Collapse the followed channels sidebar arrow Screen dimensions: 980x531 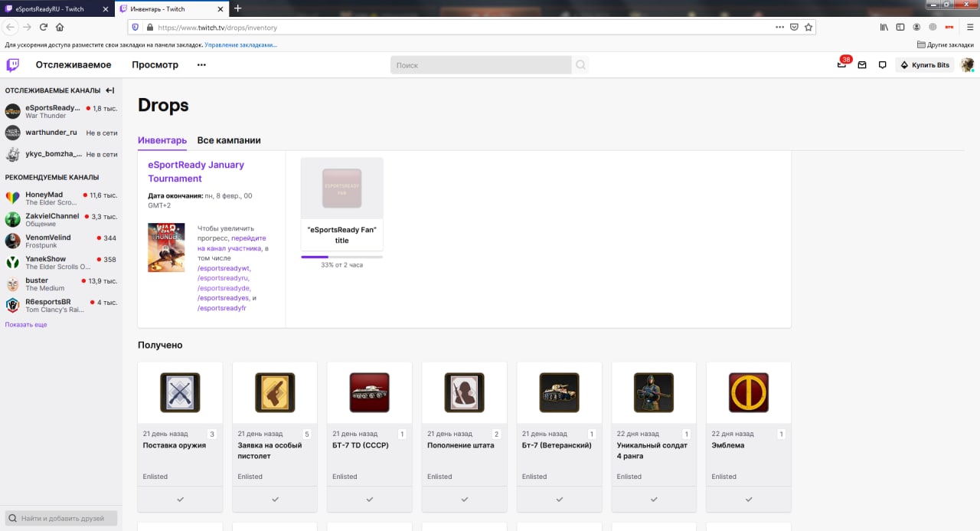110,90
